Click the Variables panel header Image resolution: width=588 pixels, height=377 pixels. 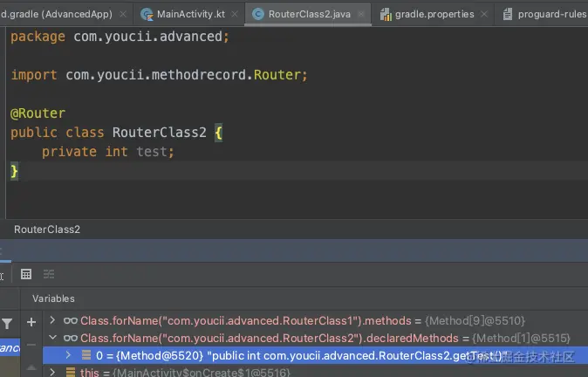point(53,298)
